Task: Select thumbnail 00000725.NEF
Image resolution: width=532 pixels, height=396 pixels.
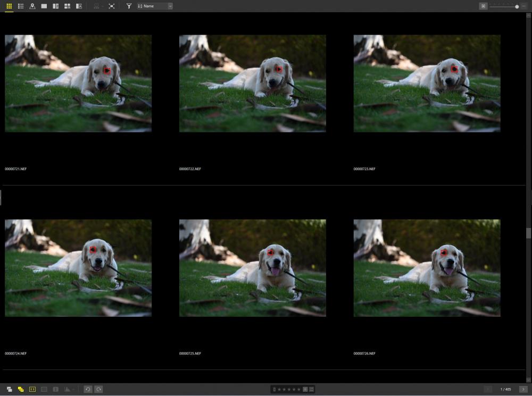Action: (x=252, y=268)
